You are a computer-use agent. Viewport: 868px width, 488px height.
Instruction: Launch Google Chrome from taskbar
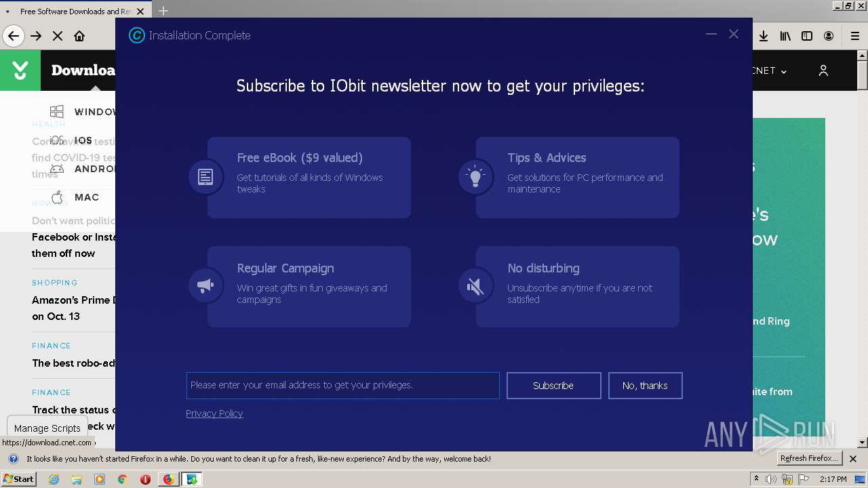click(122, 479)
